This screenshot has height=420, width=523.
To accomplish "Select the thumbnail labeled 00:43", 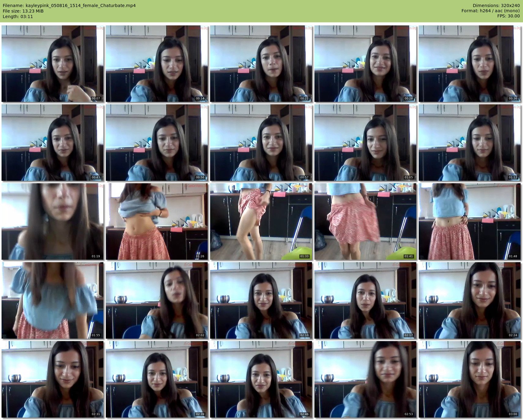I will click(53, 143).
